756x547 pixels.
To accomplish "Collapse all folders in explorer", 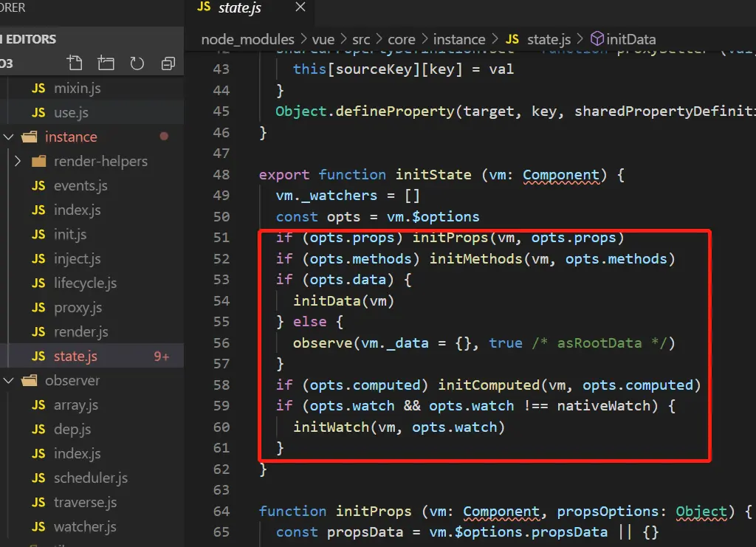I will [168, 63].
